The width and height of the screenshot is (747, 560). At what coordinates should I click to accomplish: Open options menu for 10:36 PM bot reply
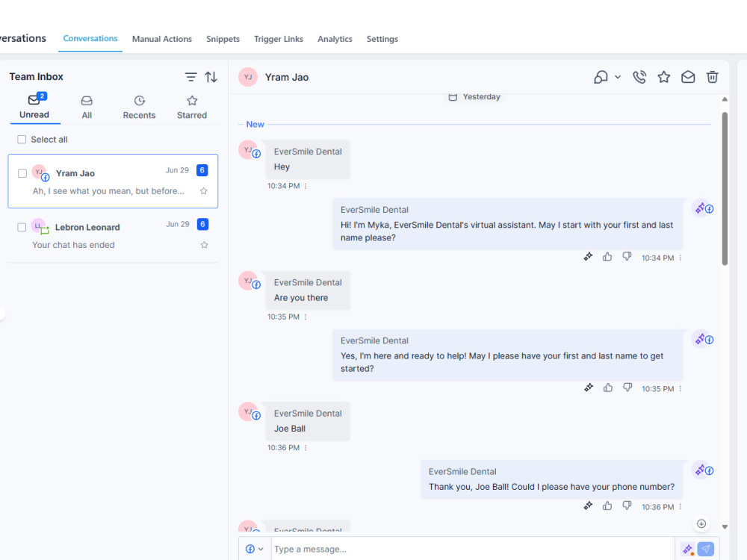click(680, 507)
